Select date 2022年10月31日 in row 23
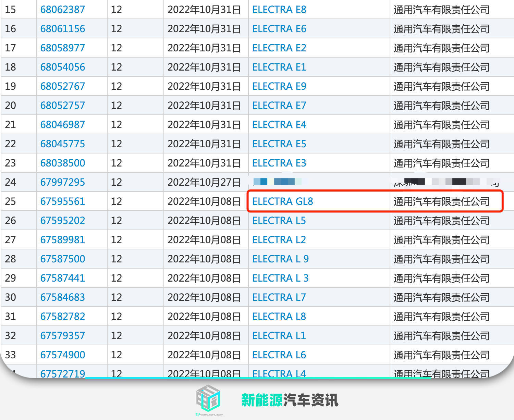The width and height of the screenshot is (514, 420). [204, 163]
